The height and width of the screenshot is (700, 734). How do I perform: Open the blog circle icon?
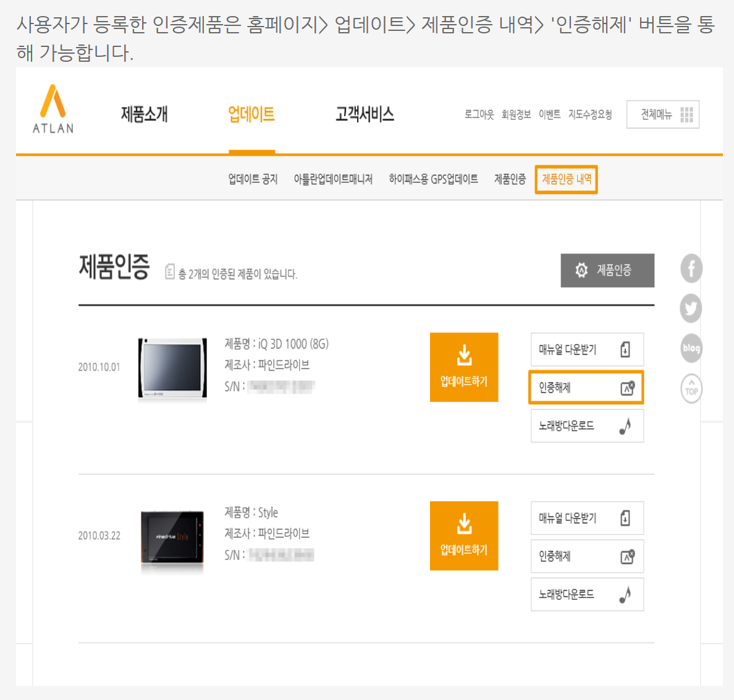691,348
